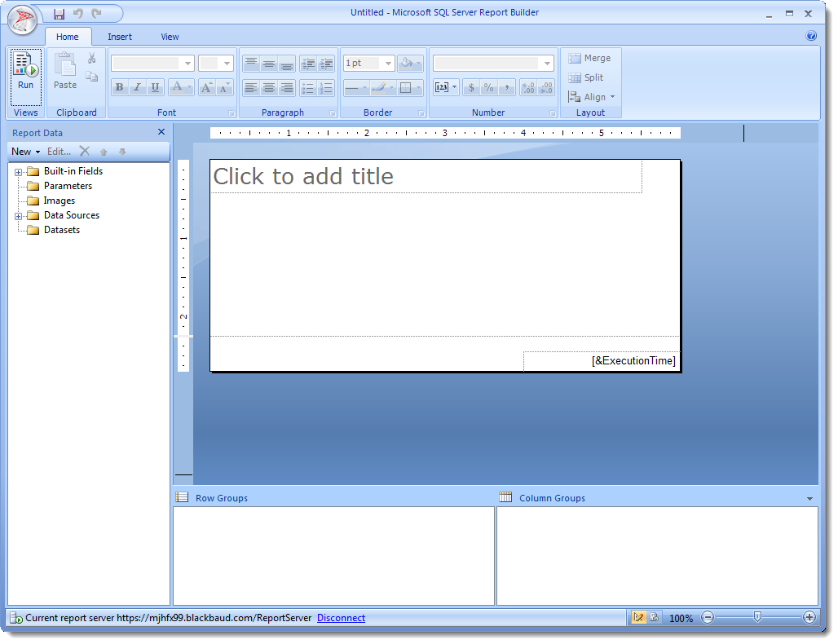Merge the selected cells
This screenshot has height=644, width=838.
[589, 58]
